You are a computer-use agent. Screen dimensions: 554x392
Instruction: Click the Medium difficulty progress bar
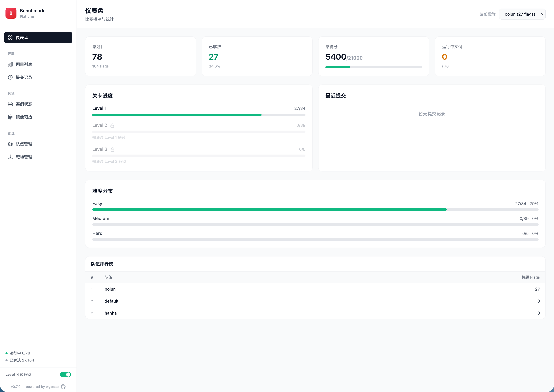pos(315,224)
